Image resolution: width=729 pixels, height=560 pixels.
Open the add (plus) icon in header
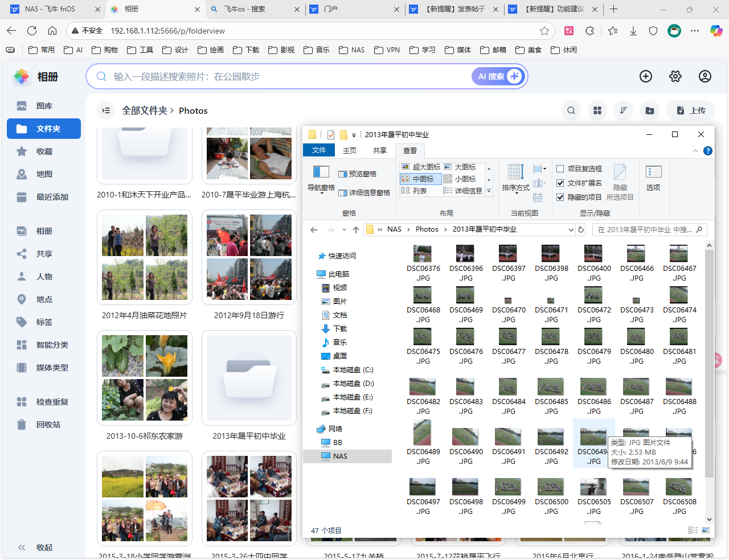645,76
